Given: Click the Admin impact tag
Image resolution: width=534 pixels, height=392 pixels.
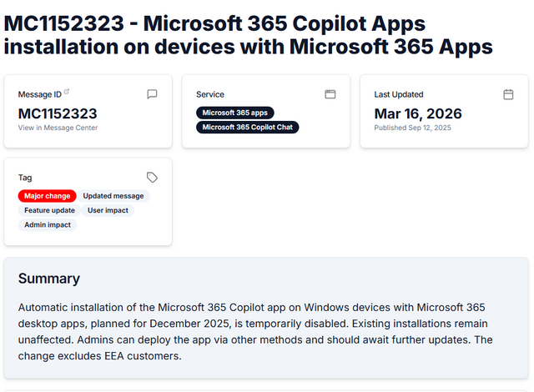Looking at the screenshot, I should coord(48,225).
